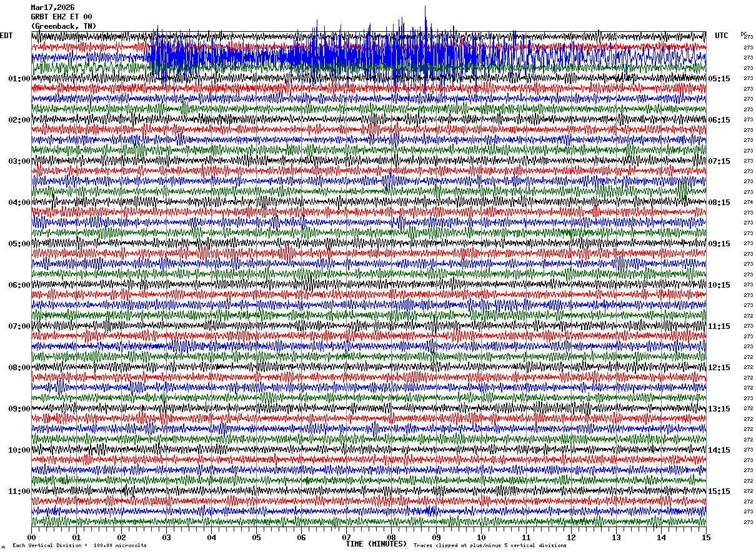This screenshot has width=756, height=554.
Task: Click minute tick label '01' on the axis
Action: [77, 537]
